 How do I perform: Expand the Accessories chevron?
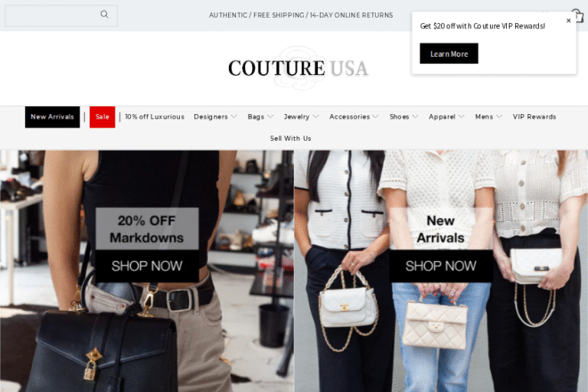click(375, 116)
